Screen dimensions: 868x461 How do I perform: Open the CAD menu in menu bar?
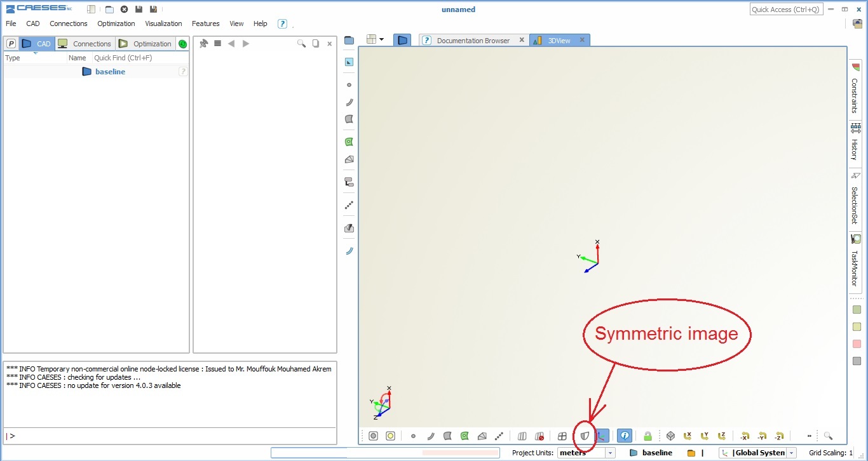click(x=33, y=23)
